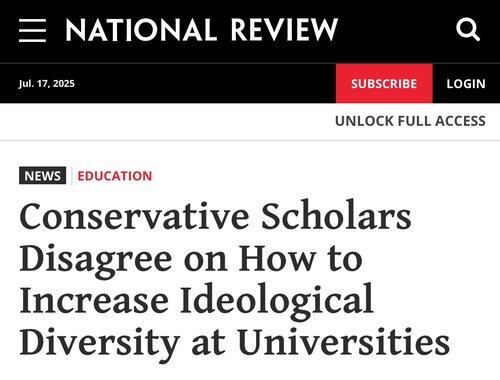Click the NEWS category tag

(42, 176)
